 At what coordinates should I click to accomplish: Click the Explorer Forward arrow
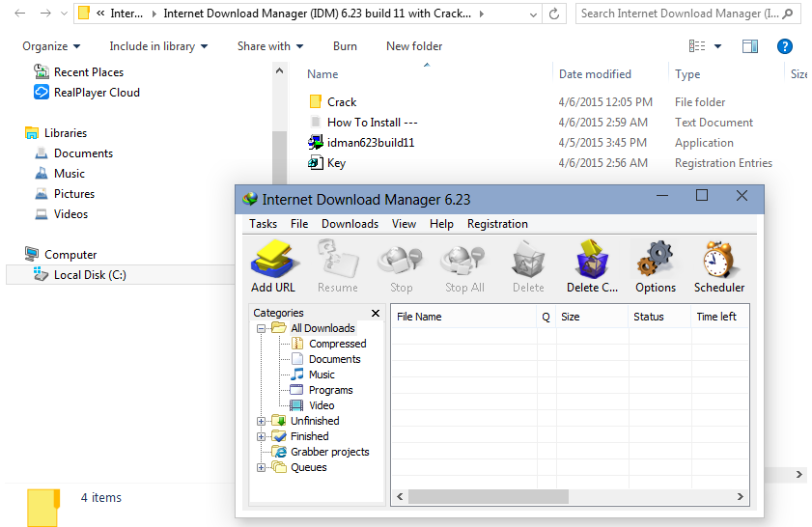[x=45, y=14]
